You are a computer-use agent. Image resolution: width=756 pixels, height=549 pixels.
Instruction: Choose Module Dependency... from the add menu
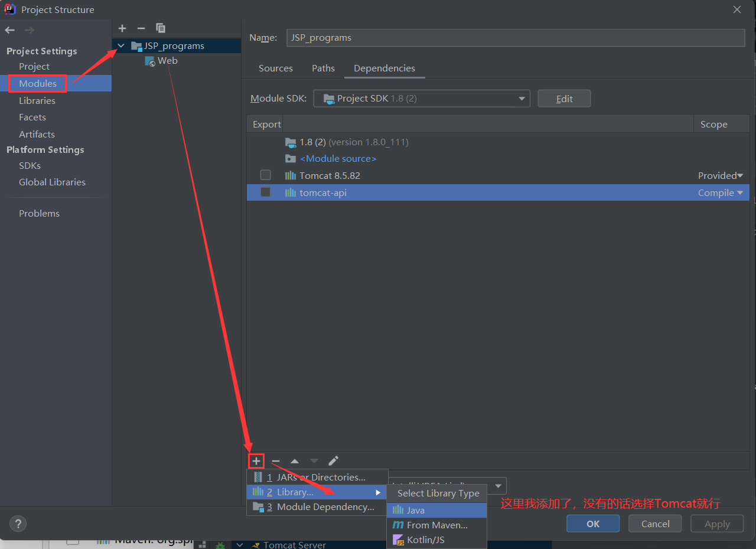317,506
